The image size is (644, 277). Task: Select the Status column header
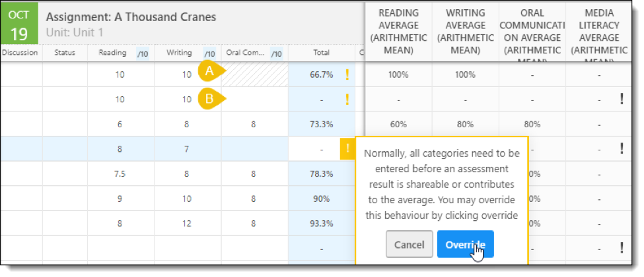point(65,53)
